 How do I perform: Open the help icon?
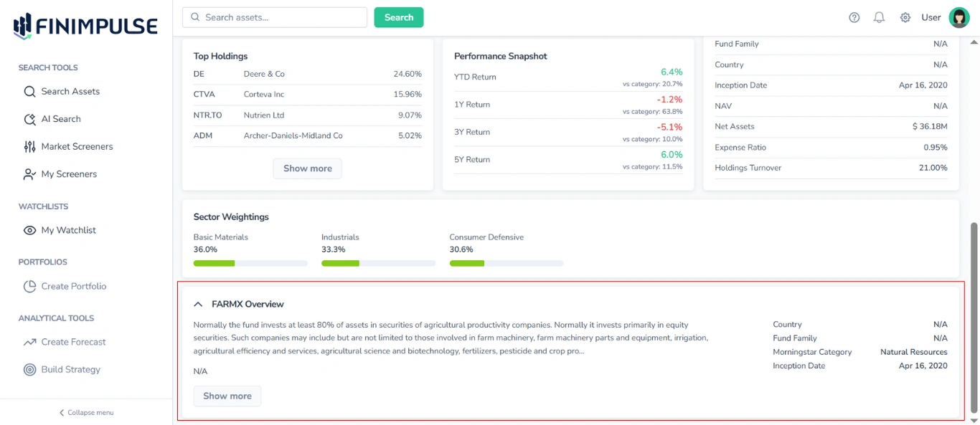pos(854,17)
